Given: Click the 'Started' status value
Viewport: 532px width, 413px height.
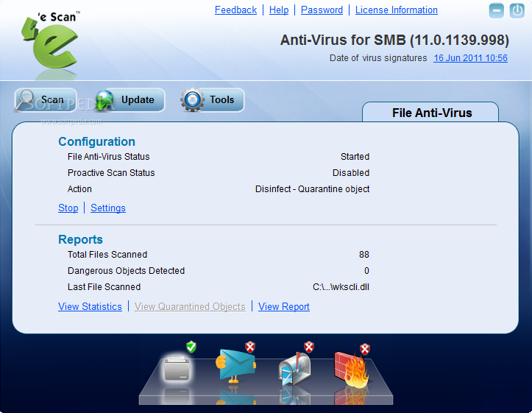Looking at the screenshot, I should pos(355,157).
